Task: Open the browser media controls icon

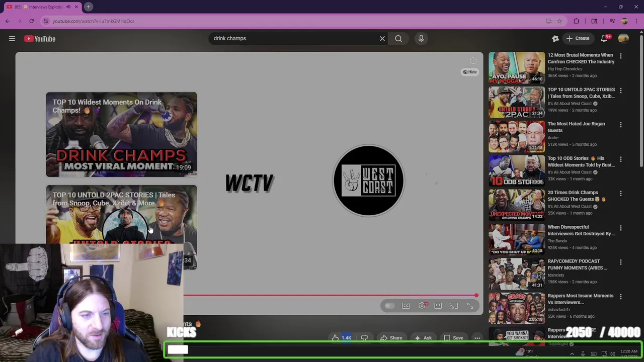Action: [612, 21]
